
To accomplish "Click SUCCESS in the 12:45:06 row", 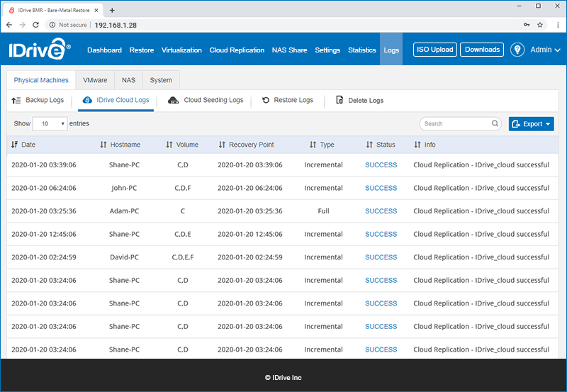I will point(381,235).
